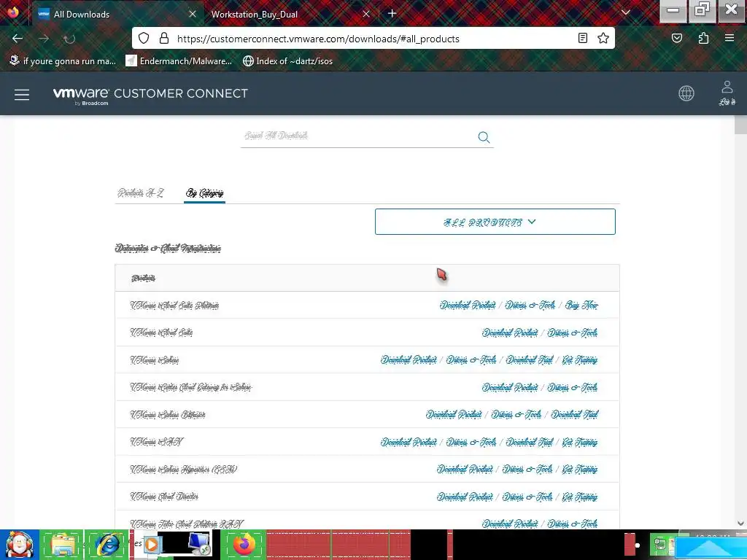
Task: Bookmark this page with the star icon
Action: [603, 38]
